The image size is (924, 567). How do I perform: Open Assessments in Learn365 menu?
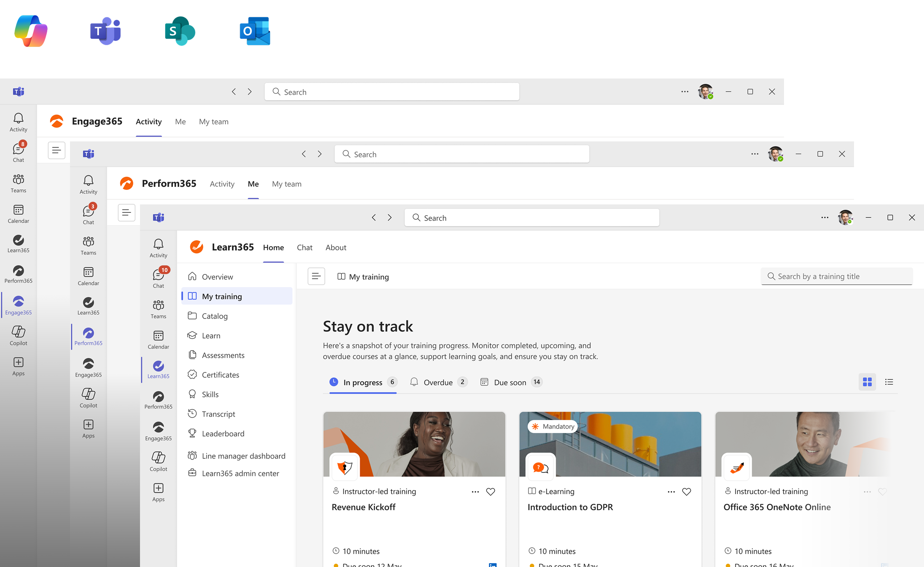237,355
